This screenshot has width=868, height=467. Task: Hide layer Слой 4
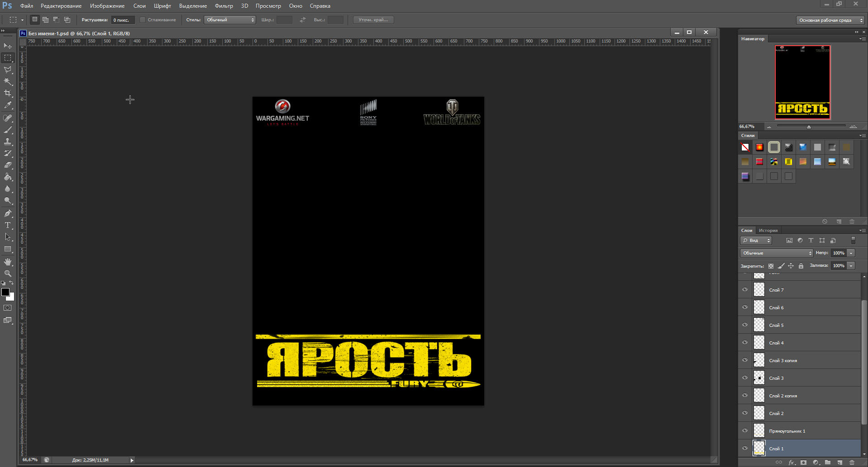tap(745, 343)
